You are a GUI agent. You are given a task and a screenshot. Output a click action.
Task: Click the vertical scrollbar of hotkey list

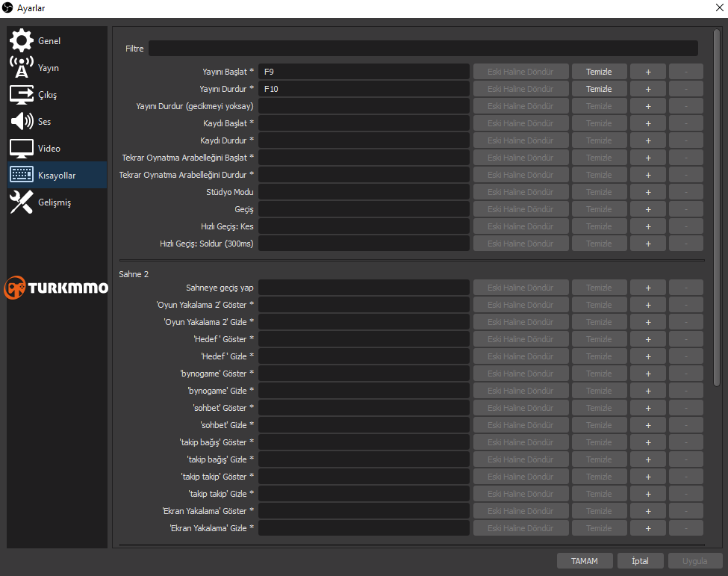tap(716, 207)
